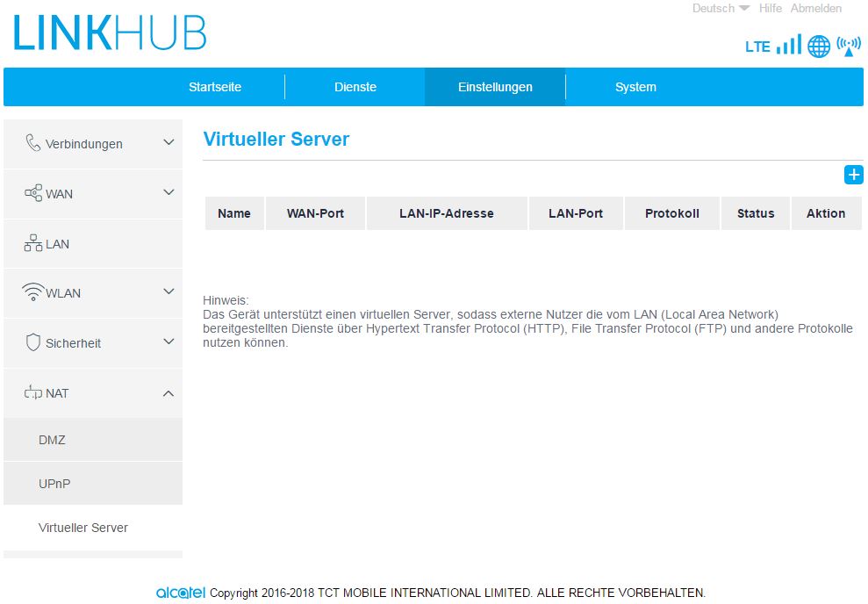Expand the Sicherheit sidebar section

tap(169, 342)
